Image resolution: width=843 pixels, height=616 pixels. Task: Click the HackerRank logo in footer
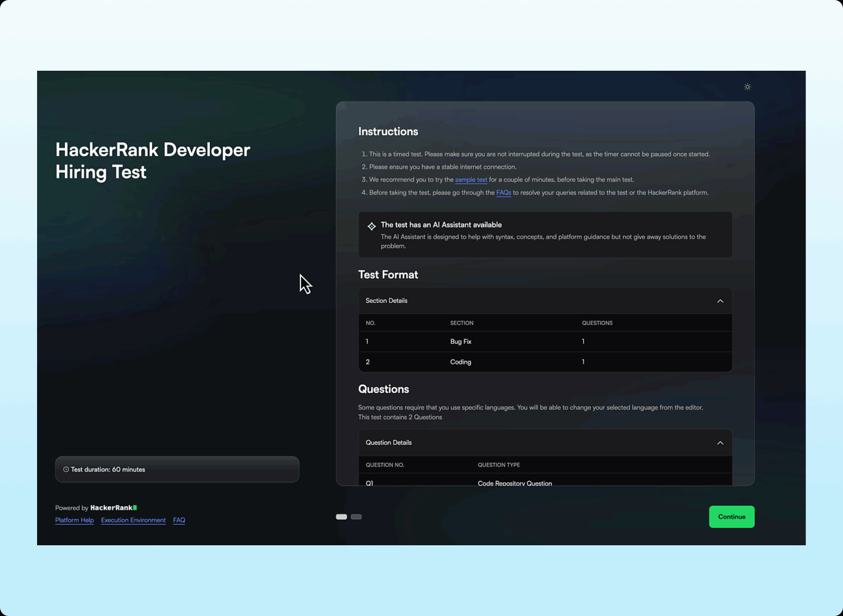point(114,508)
